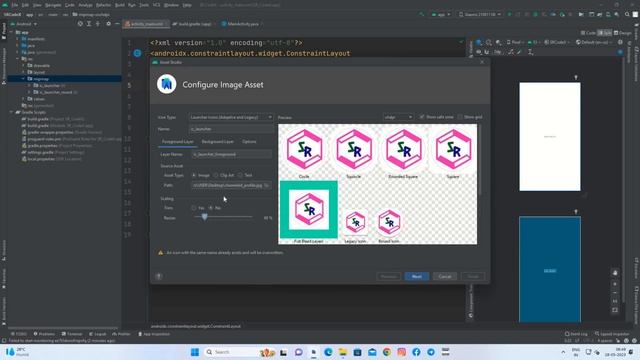Switch to the Background Layer tab
The height and width of the screenshot is (360, 640).
tap(218, 142)
